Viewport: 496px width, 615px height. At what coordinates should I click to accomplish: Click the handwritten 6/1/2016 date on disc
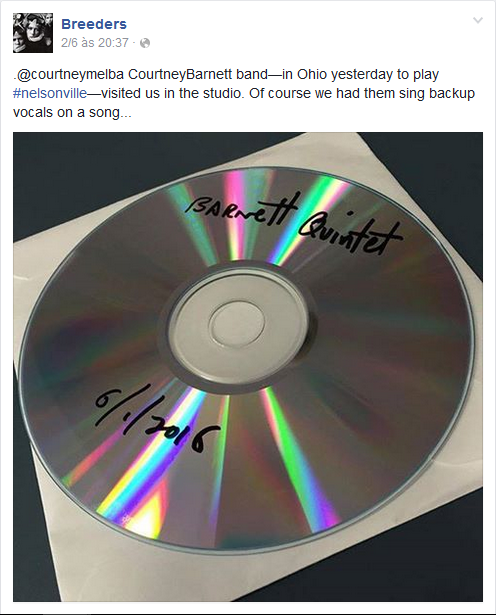[x=152, y=419]
